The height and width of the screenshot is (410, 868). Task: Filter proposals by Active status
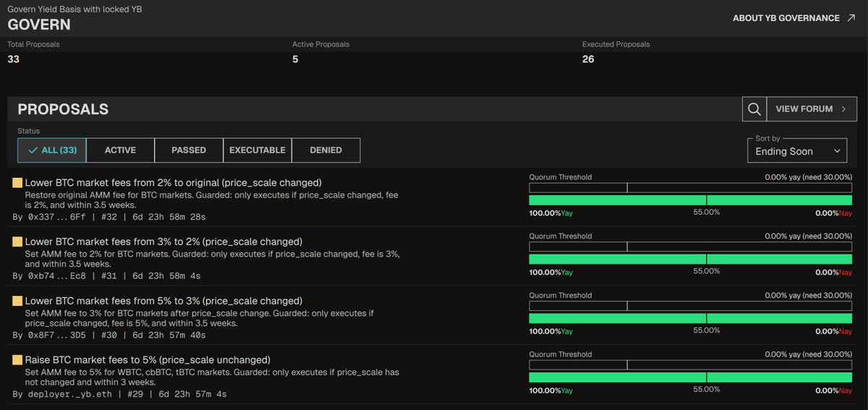[120, 150]
